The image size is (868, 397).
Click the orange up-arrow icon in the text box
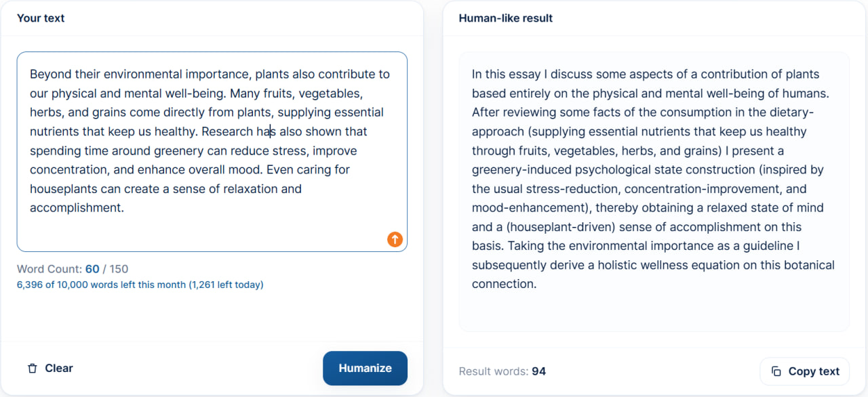[x=395, y=239]
